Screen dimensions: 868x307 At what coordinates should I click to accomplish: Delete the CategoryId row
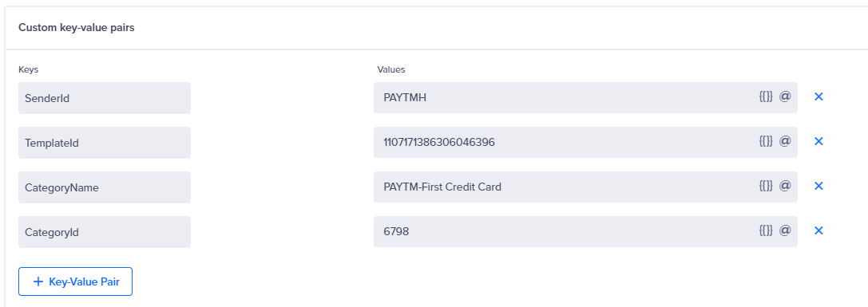pyautogui.click(x=818, y=230)
